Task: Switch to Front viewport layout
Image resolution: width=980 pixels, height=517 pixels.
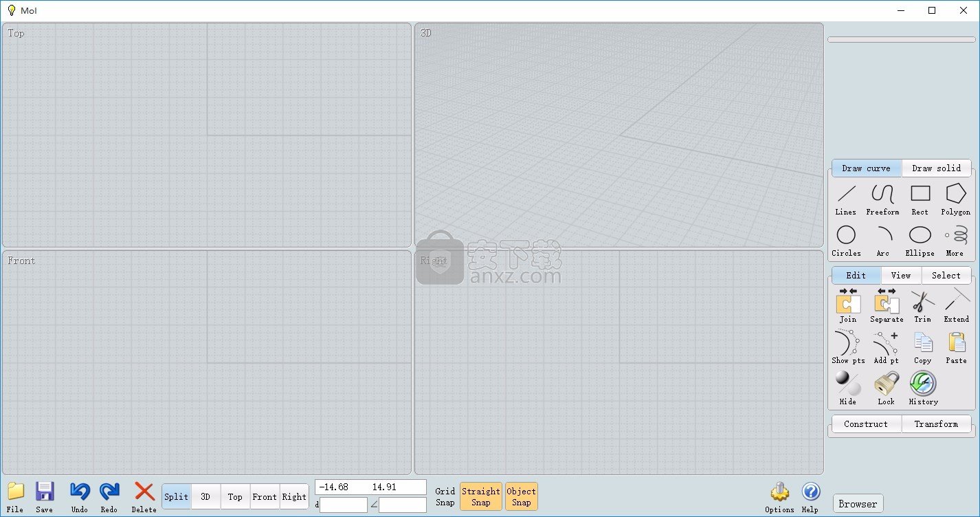Action: 265,496
